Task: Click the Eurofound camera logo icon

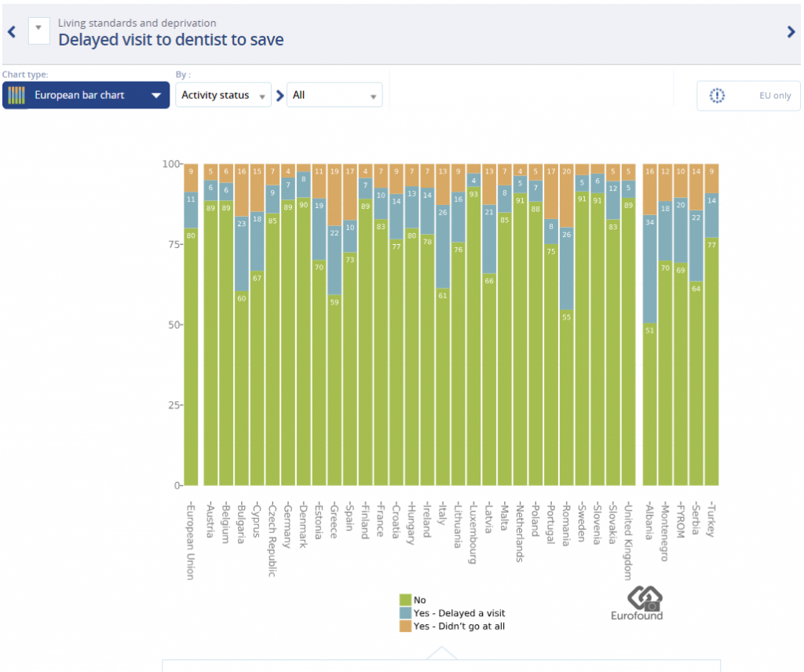Action: [x=637, y=597]
